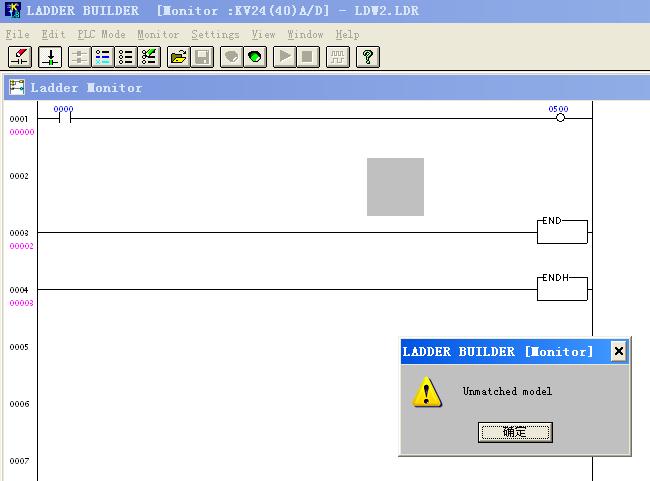The width and height of the screenshot is (650, 481).
Task: Click the green down-arrow transfer icon
Action: pos(51,56)
